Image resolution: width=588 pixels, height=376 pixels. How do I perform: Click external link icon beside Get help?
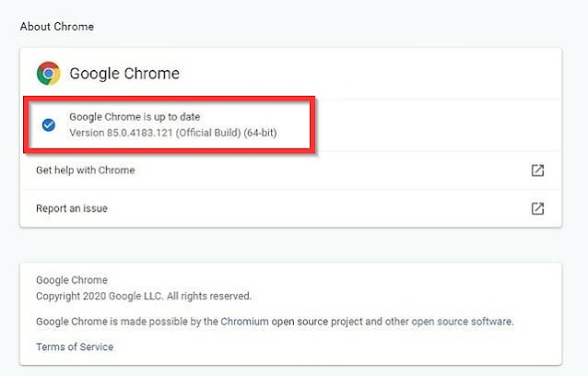pyautogui.click(x=537, y=170)
